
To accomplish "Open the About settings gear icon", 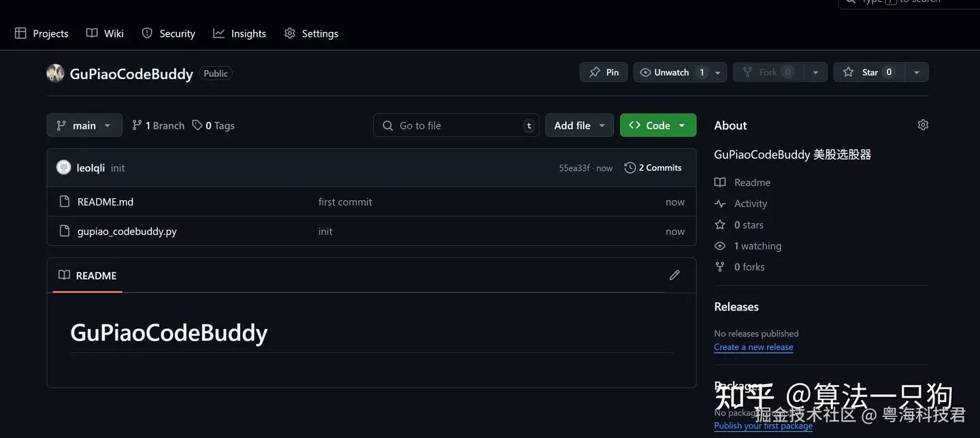I will 923,125.
